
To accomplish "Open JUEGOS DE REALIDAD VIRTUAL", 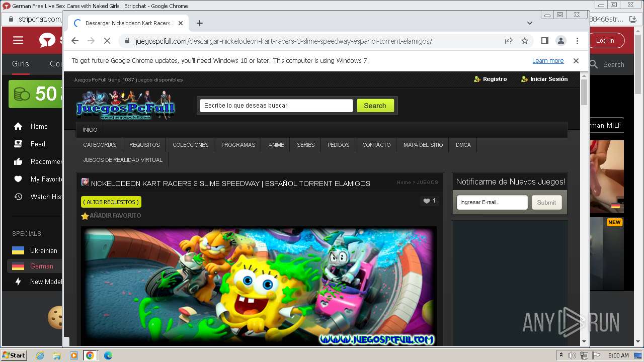I will [x=123, y=160].
